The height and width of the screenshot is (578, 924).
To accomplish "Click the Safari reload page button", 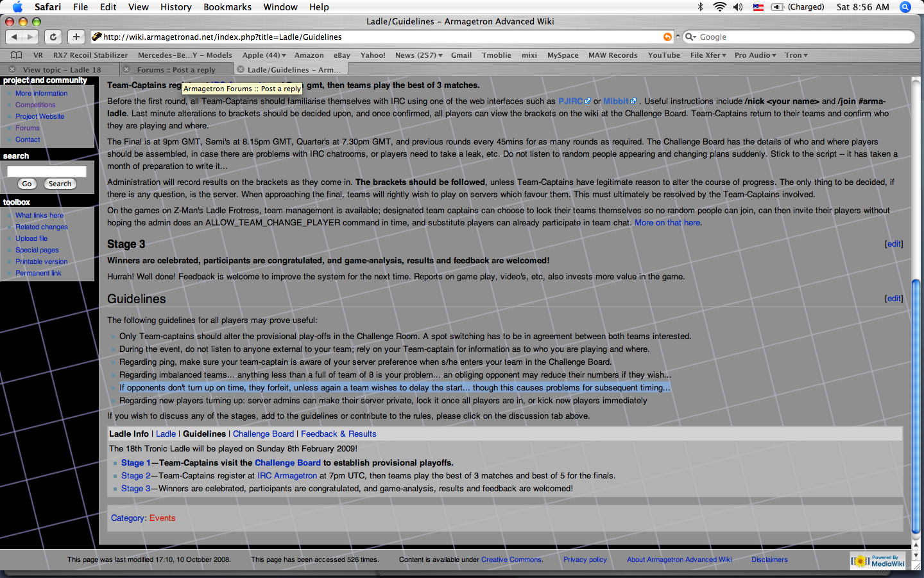I will click(x=53, y=37).
